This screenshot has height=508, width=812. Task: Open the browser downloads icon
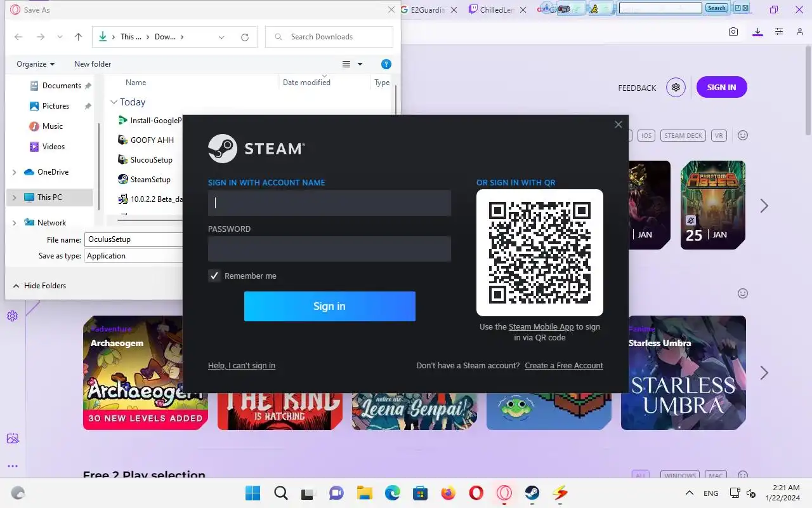coord(757,32)
